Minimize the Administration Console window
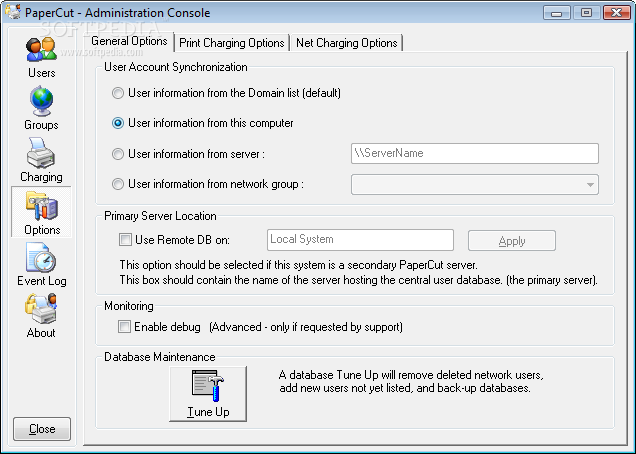The height and width of the screenshot is (454, 636). pyautogui.click(x=556, y=13)
